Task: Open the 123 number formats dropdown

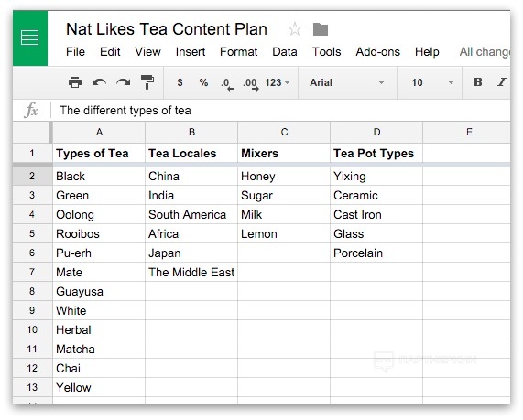Action: [278, 82]
